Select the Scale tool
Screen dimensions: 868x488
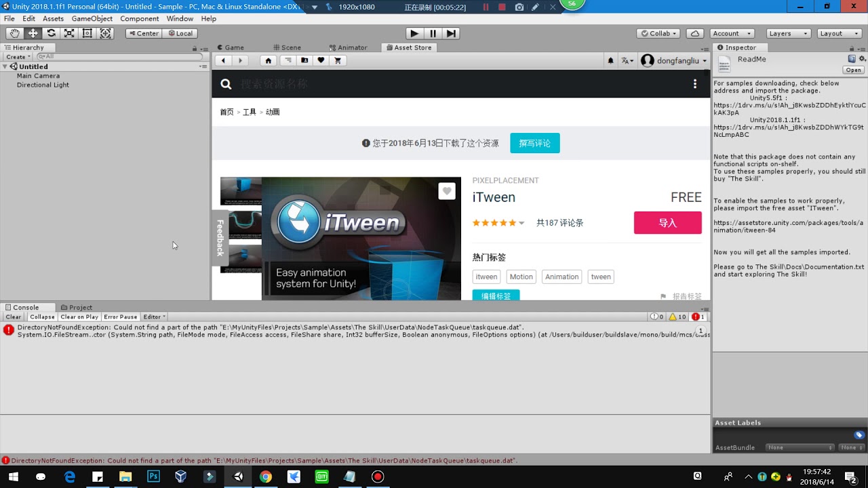(69, 33)
